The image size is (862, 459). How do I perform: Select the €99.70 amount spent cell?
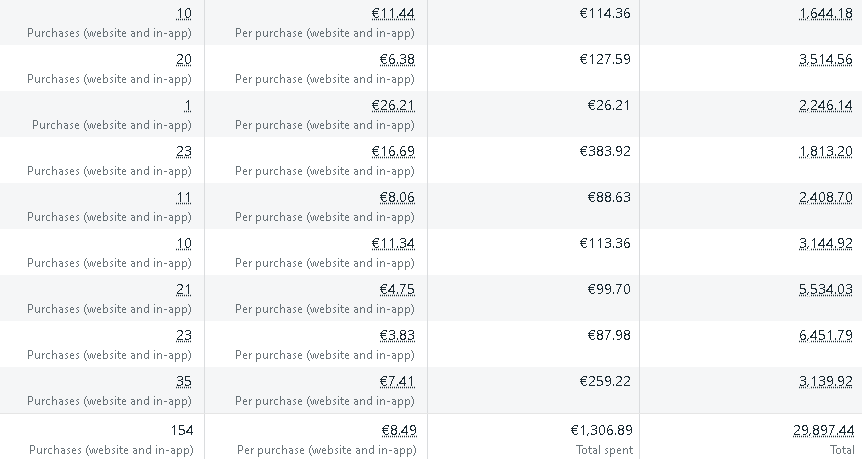[609, 290]
